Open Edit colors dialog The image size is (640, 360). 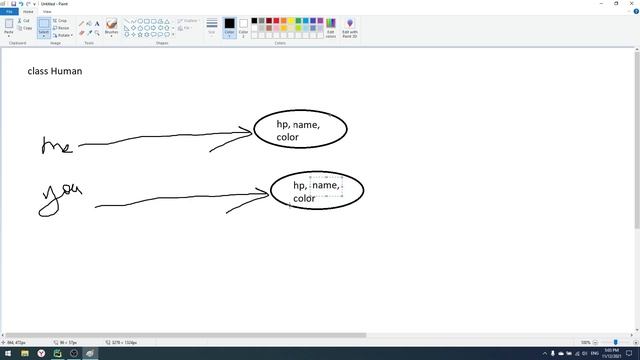point(331,28)
